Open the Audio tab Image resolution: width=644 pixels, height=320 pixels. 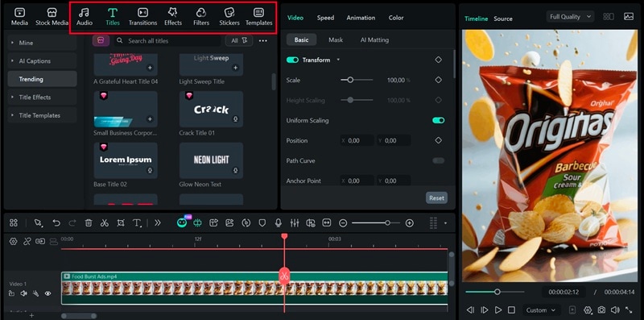click(85, 17)
